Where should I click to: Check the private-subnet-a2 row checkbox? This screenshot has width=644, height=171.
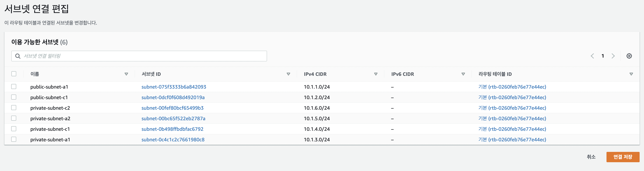point(14,118)
